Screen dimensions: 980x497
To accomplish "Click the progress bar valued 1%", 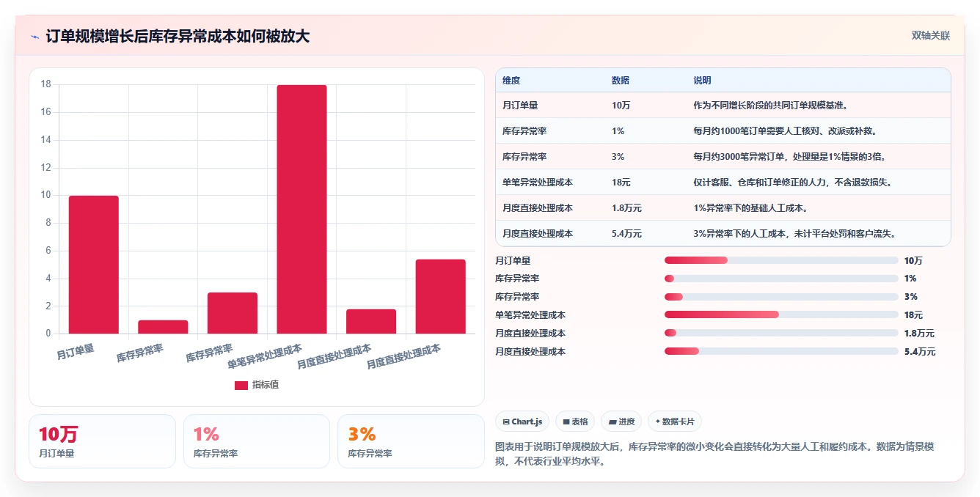I will (781, 279).
